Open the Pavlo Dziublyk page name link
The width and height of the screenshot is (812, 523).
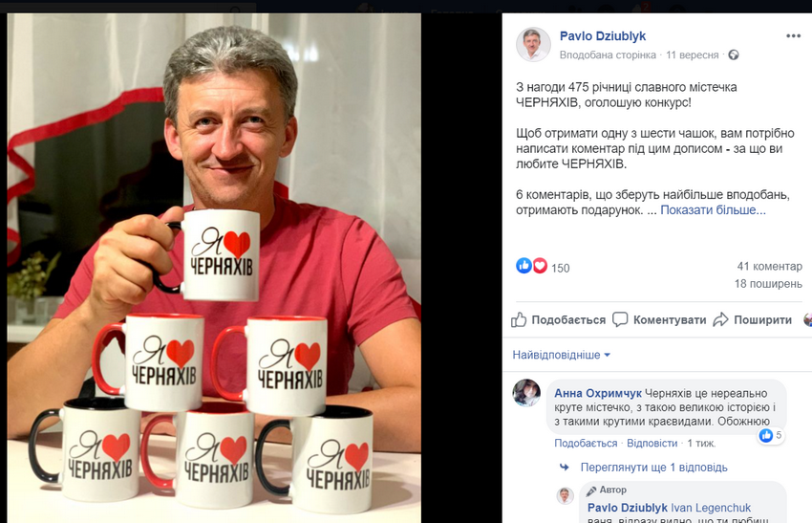click(602, 35)
